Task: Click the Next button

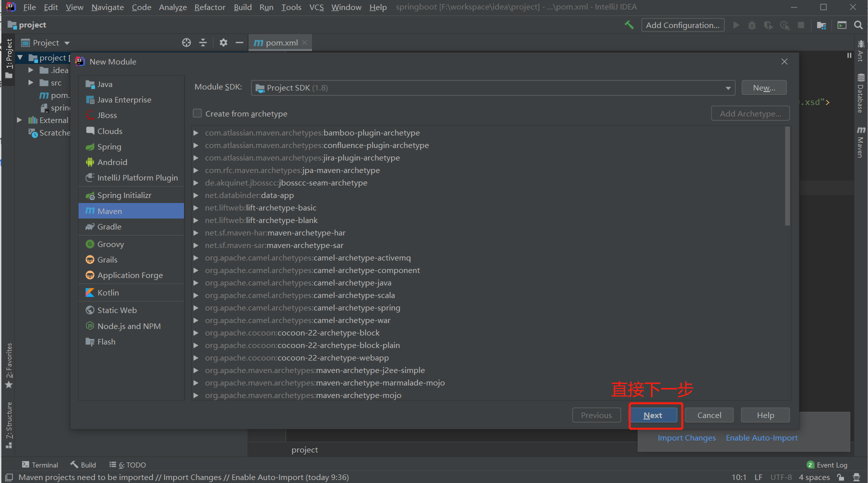Action: tap(653, 415)
